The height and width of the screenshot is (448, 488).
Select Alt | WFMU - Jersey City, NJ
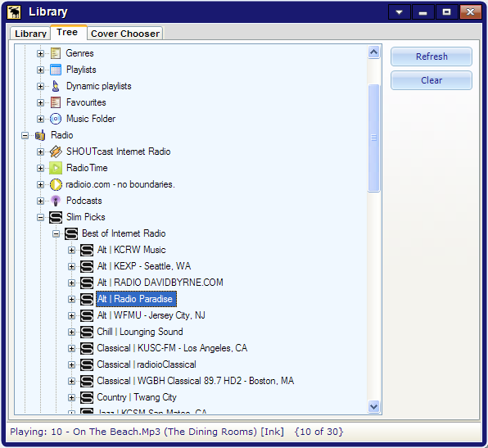pos(151,315)
